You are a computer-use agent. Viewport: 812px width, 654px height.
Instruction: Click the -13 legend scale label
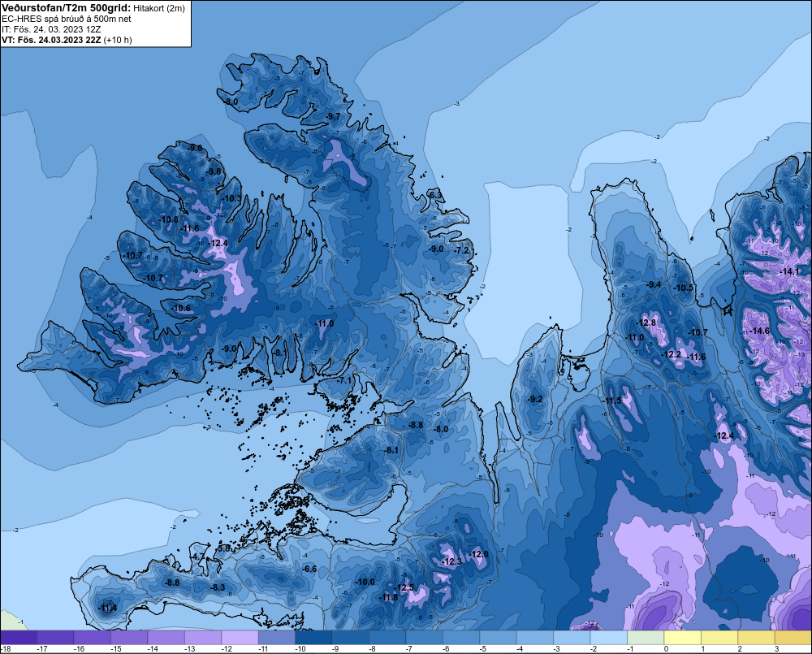[189, 649]
